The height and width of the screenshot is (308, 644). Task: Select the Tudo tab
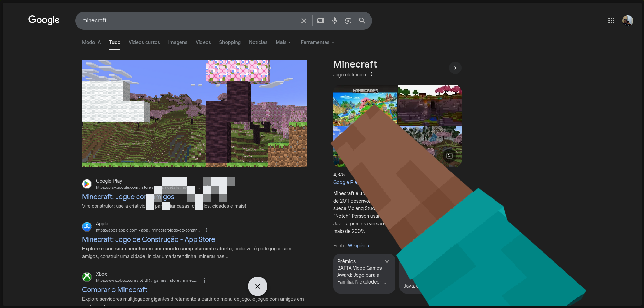(x=115, y=42)
